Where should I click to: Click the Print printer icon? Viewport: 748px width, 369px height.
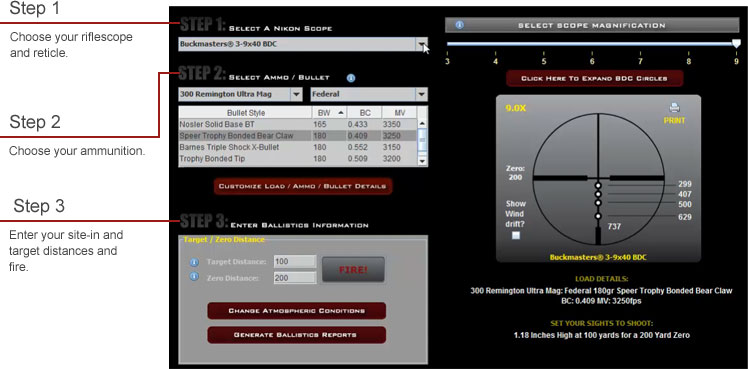coord(675,108)
